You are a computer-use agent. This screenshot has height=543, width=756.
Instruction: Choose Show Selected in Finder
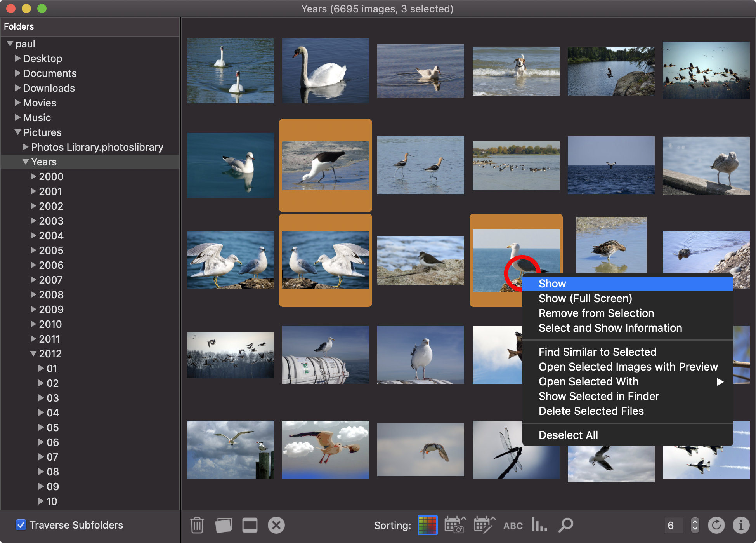pos(628,396)
